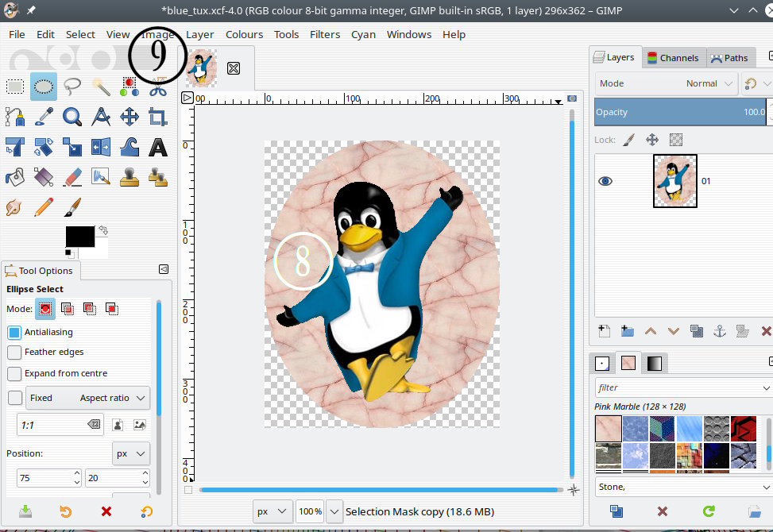
Task: Select the Warp Transform wave tool
Action: (129, 147)
